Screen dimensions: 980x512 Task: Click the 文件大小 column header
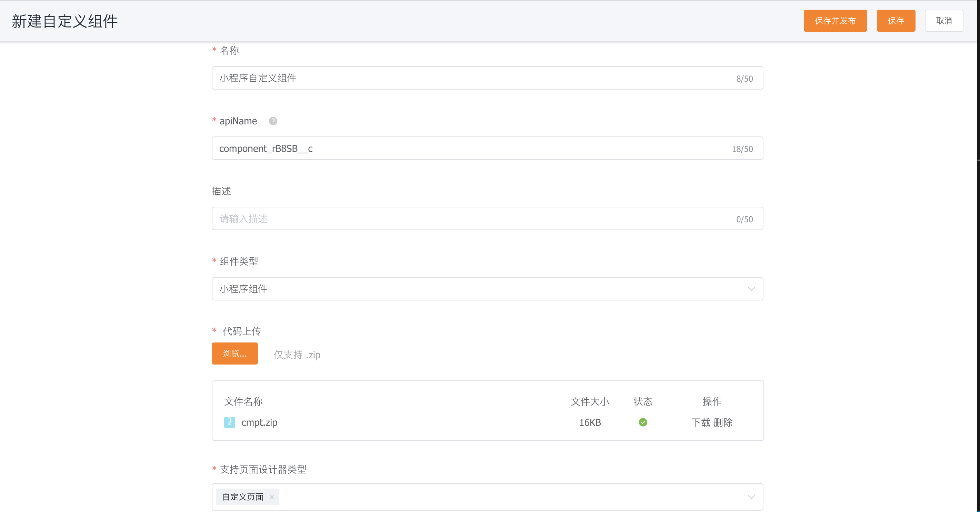(x=590, y=401)
